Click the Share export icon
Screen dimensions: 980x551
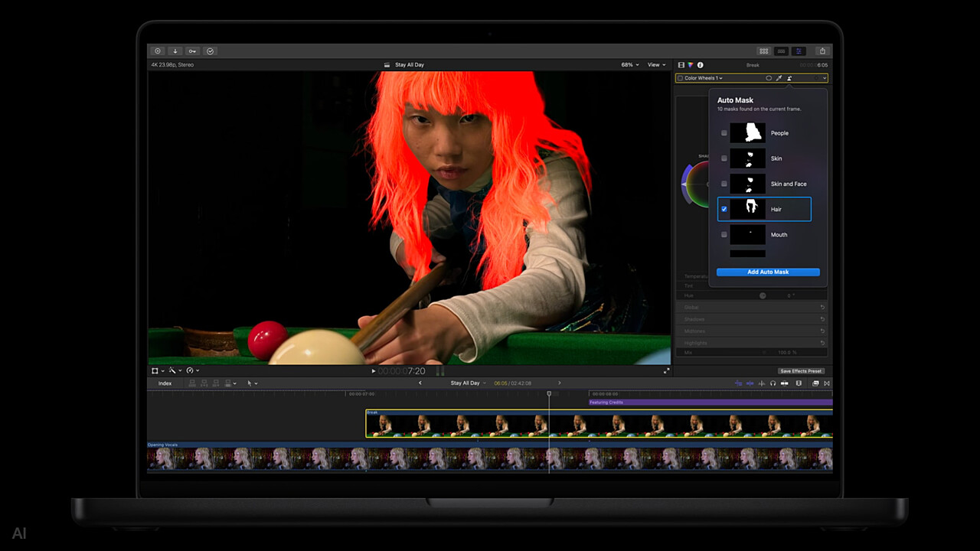click(x=822, y=51)
